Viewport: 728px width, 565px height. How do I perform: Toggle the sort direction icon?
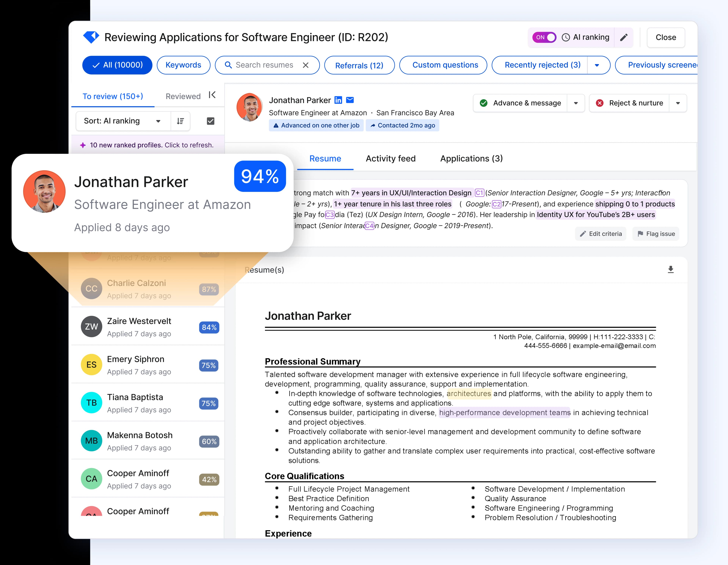coord(180,121)
